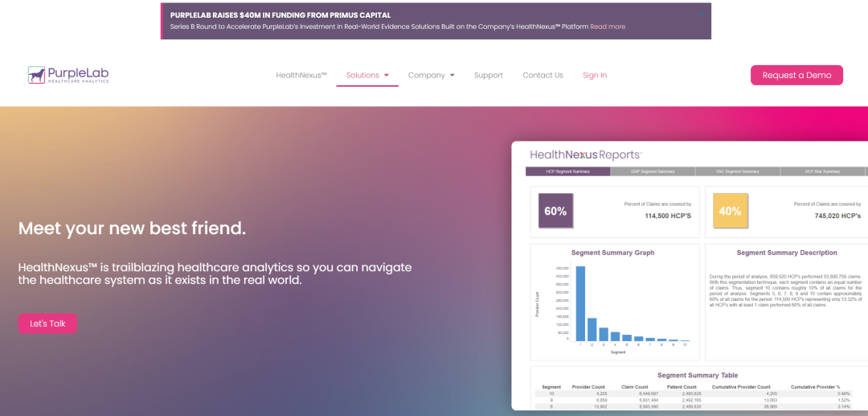Click the yellow 40% swatch

(x=730, y=211)
